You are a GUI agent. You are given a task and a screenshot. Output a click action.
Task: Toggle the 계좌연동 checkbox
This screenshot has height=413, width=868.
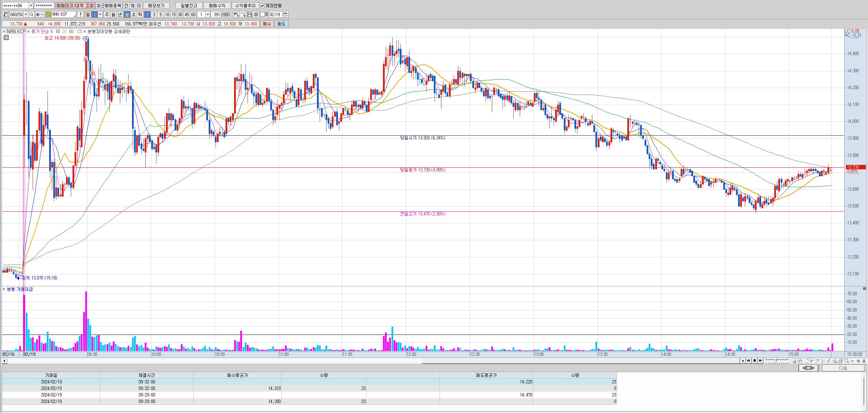[263, 6]
